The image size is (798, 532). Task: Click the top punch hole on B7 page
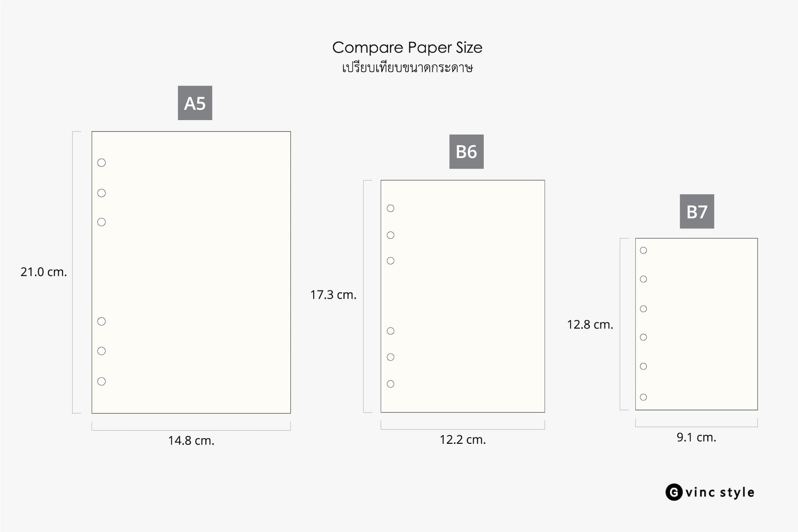[x=643, y=250]
